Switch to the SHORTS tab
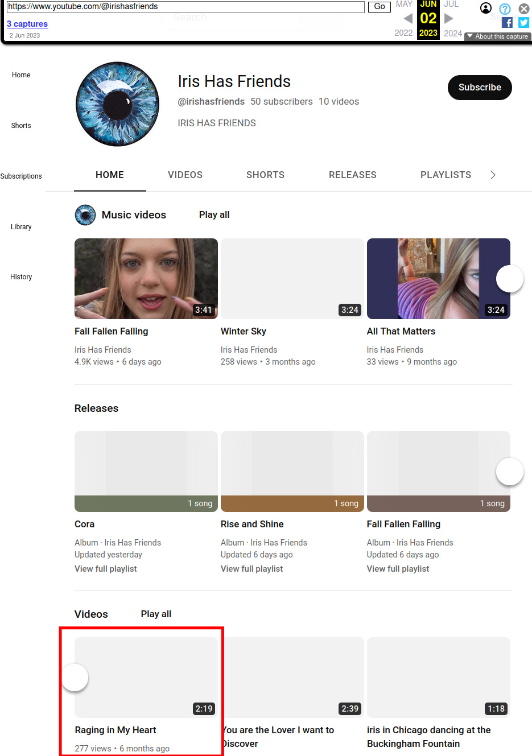Viewport: 532px width, 756px height. (265, 175)
